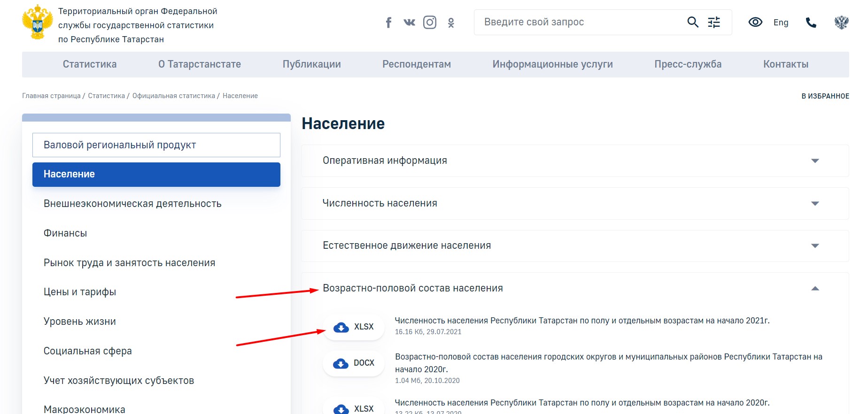Image resolution: width=868 pixels, height=414 pixels.
Task: Expand the Численность населения section arrow
Action: click(x=815, y=204)
